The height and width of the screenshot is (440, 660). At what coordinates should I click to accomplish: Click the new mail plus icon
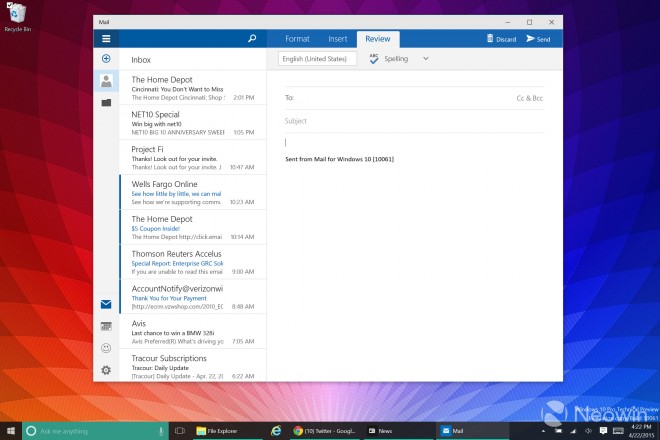coord(106,59)
